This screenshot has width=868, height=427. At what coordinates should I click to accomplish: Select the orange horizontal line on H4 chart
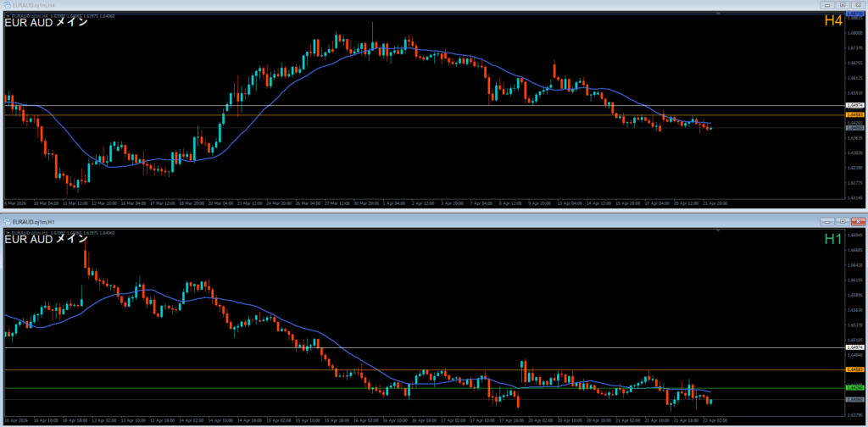[424, 115]
